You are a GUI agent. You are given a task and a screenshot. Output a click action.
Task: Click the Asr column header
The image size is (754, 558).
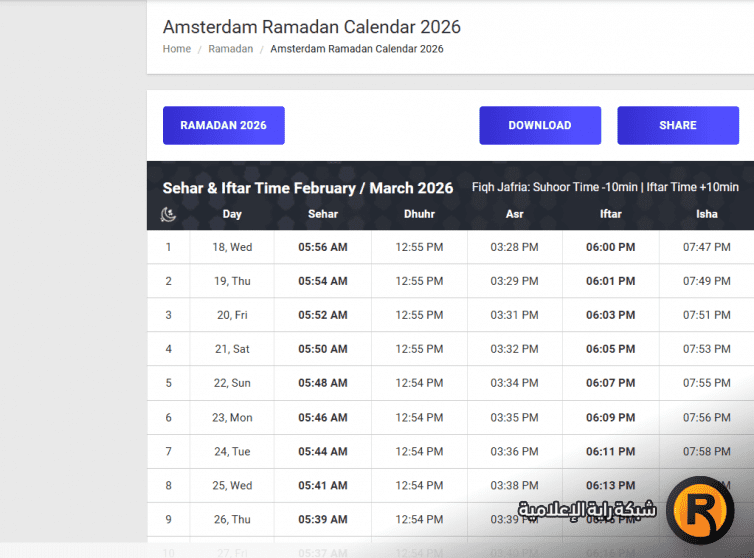point(514,214)
